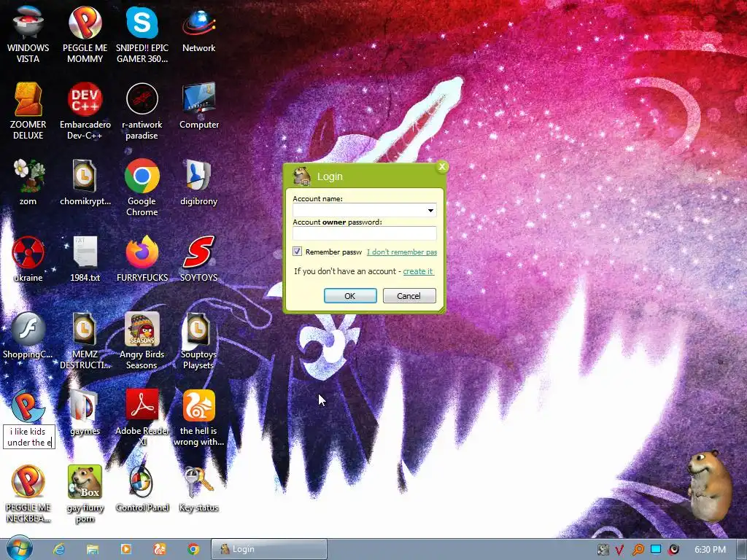
Task: Click the 6:30 PM taskbar clock
Action: tap(711, 550)
